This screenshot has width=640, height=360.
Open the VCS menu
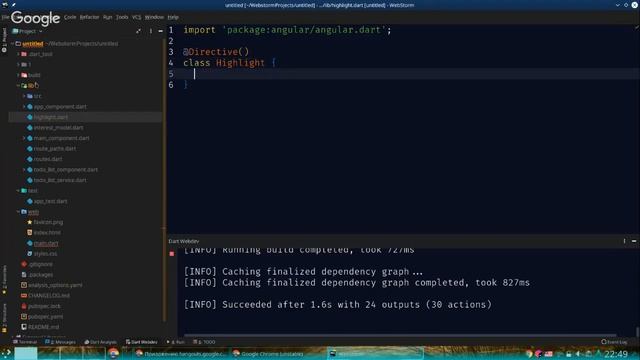tap(136, 17)
